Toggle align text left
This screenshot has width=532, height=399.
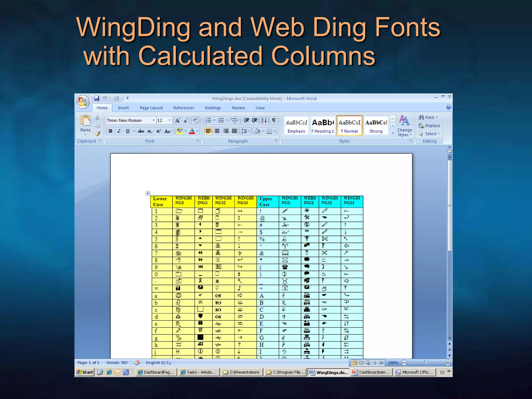pyautogui.click(x=208, y=131)
